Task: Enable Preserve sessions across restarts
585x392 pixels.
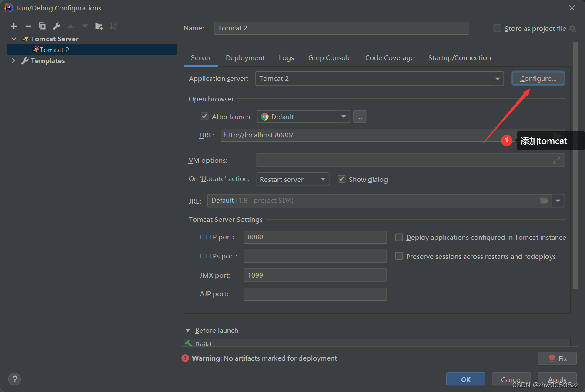Action: [x=399, y=256]
